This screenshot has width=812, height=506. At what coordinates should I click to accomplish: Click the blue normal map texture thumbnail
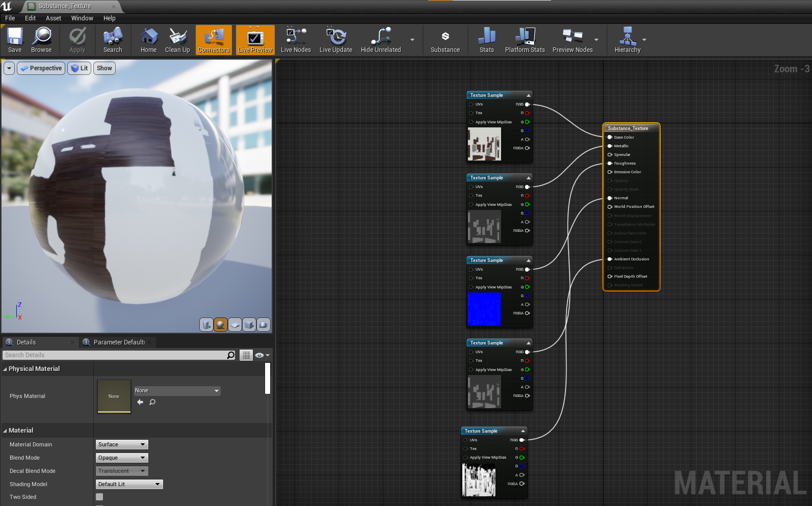tap(484, 309)
